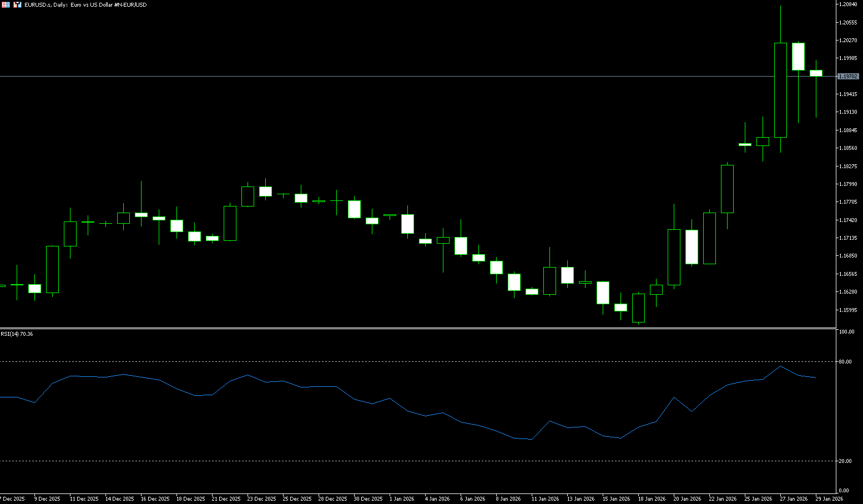This screenshot has width=863, height=504.
Task: Click the RSI line's highest peak
Action: 780,366
